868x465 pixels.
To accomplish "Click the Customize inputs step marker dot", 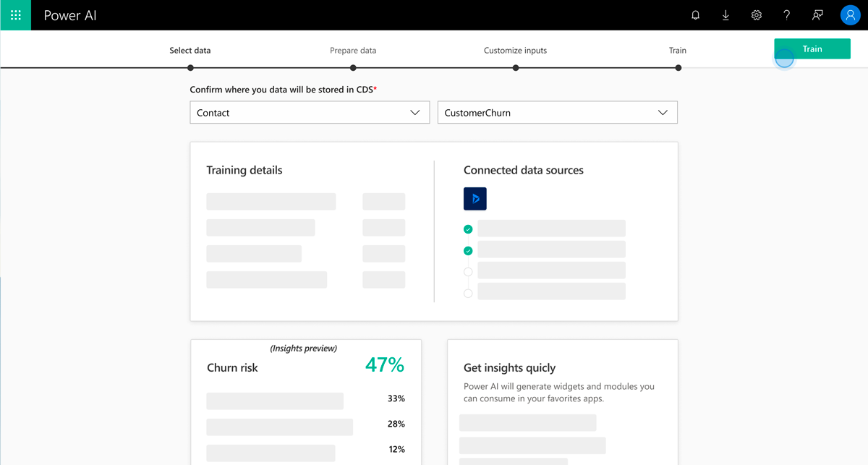I will pyautogui.click(x=516, y=68).
